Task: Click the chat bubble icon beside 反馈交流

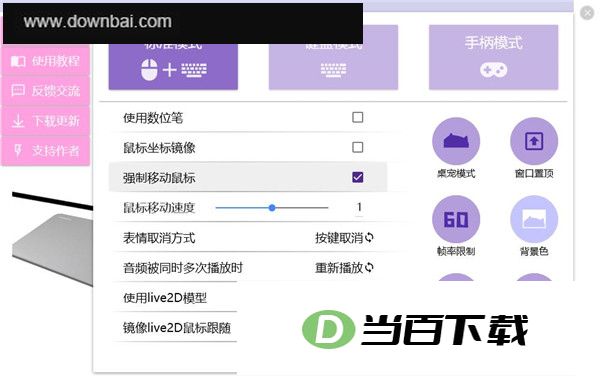Action: 18,90
